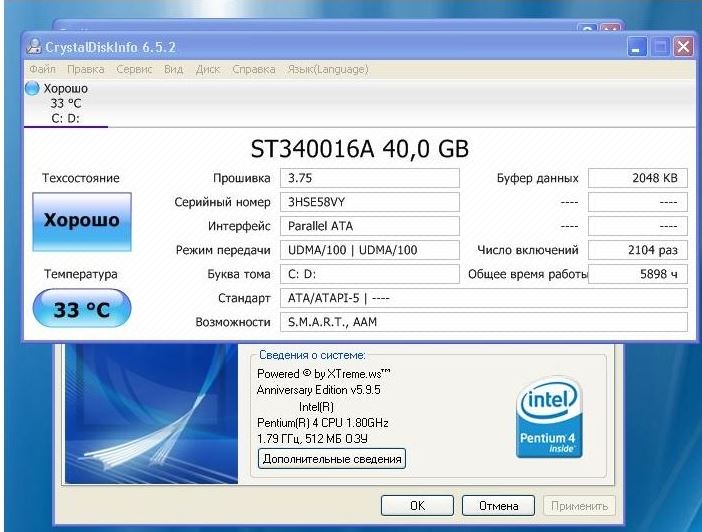Click the Техсостояние label
Image resolution: width=702 pixels, height=532 pixels.
(x=81, y=178)
